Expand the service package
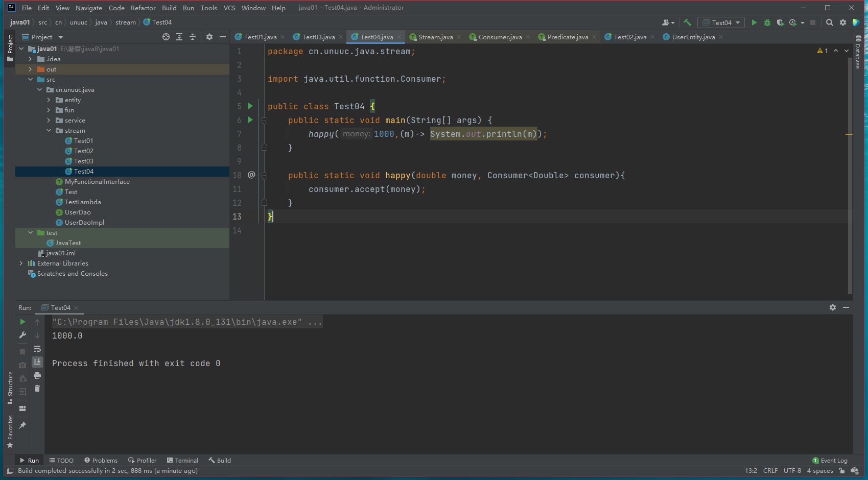Screen dimensions: 868x480 pyautogui.click(x=49, y=121)
